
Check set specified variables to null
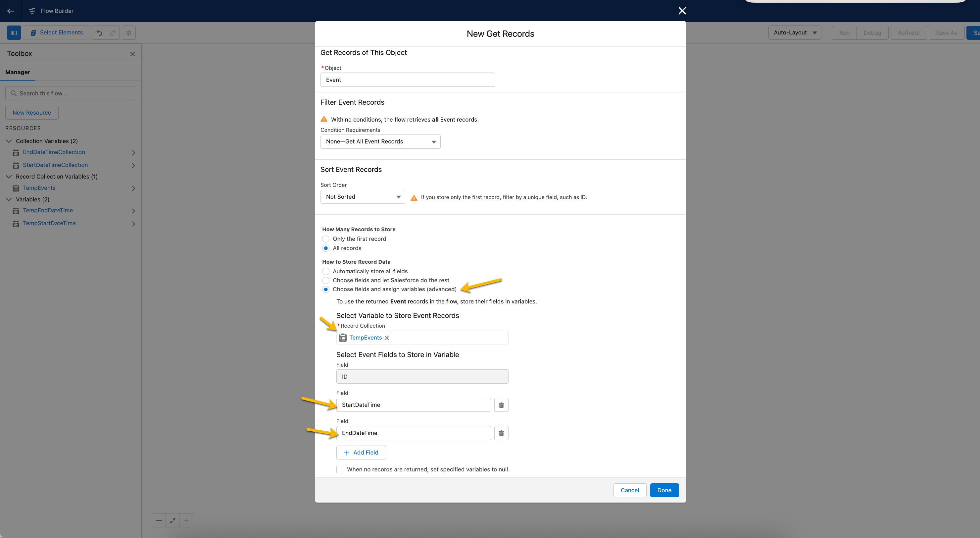pyautogui.click(x=340, y=469)
